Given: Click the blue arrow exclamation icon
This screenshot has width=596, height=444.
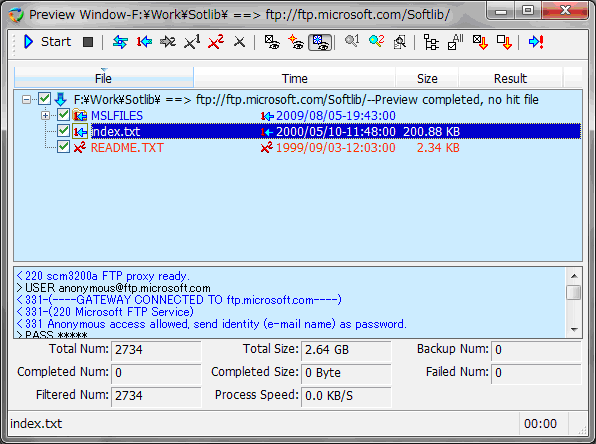Looking at the screenshot, I should pos(536,42).
